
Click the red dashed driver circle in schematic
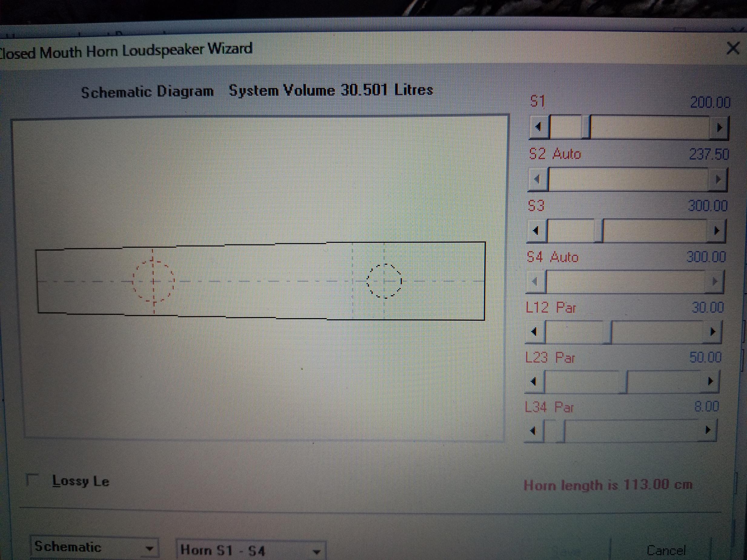point(153,281)
